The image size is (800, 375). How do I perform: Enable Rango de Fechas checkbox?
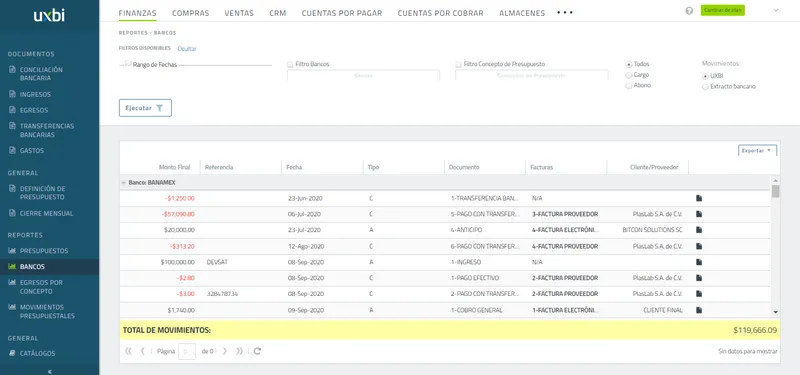click(128, 64)
